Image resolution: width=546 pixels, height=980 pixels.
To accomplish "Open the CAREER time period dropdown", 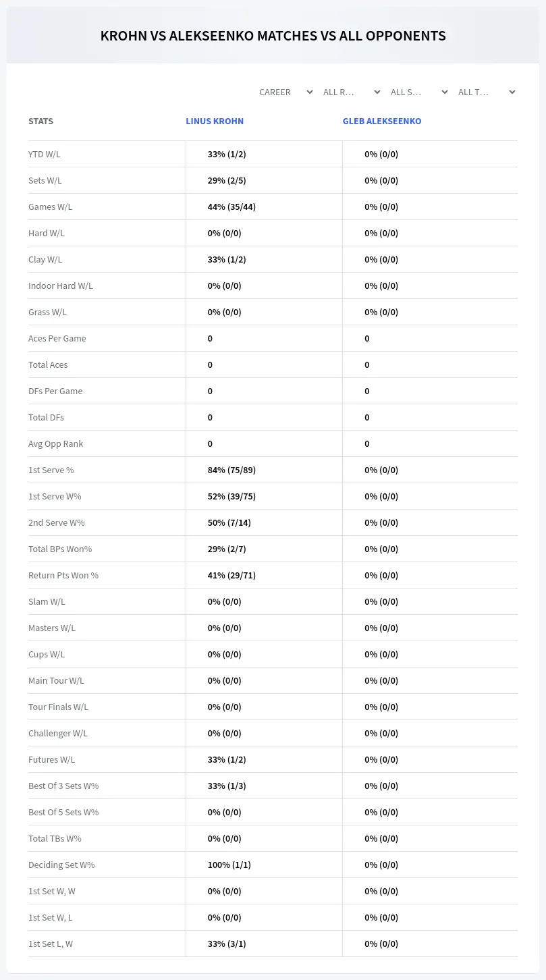I will coord(285,92).
